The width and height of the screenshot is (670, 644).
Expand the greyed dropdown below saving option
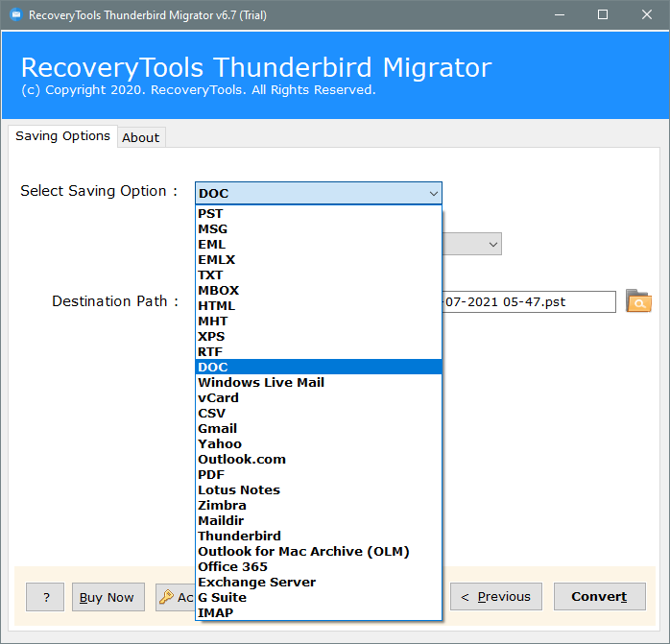(471, 244)
